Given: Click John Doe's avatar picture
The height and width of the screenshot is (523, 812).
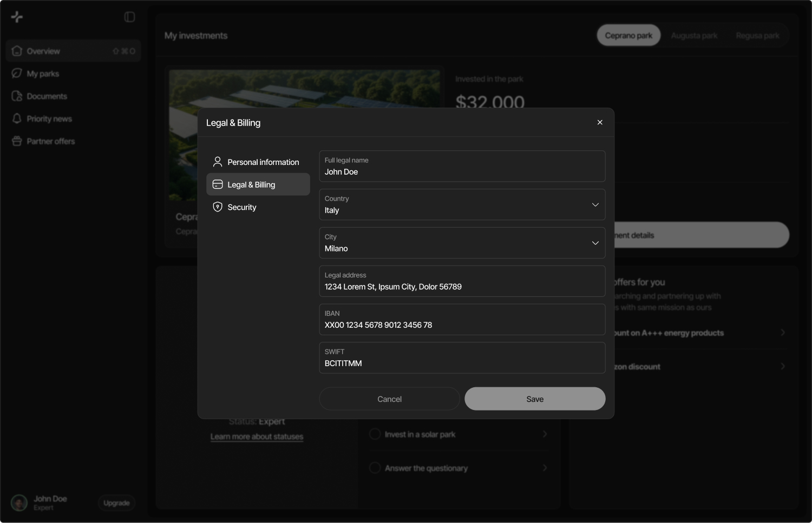Looking at the screenshot, I should [x=19, y=503].
